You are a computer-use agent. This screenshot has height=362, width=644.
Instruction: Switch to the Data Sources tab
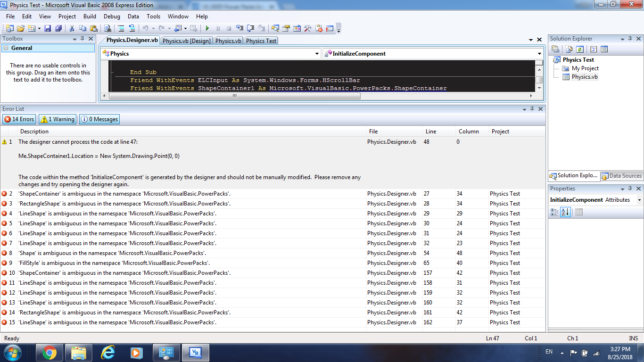(x=621, y=176)
